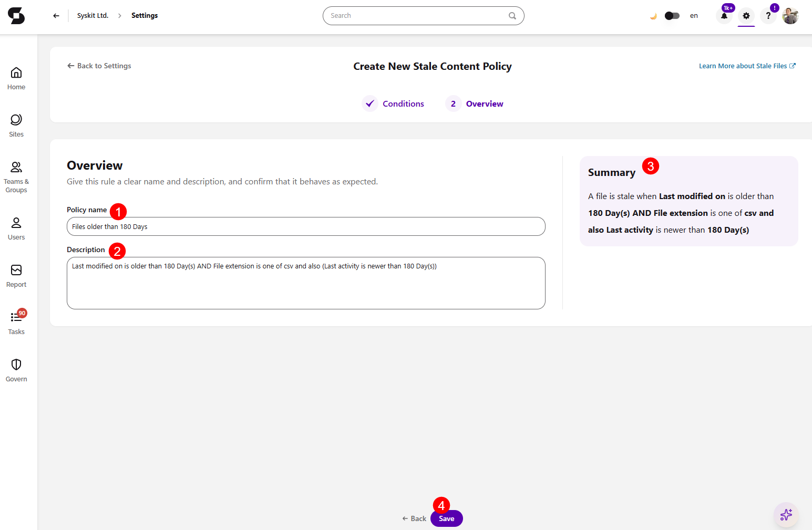Open the AI assistant sparkle button
Viewport: 812px width, 530px height.
(786, 515)
